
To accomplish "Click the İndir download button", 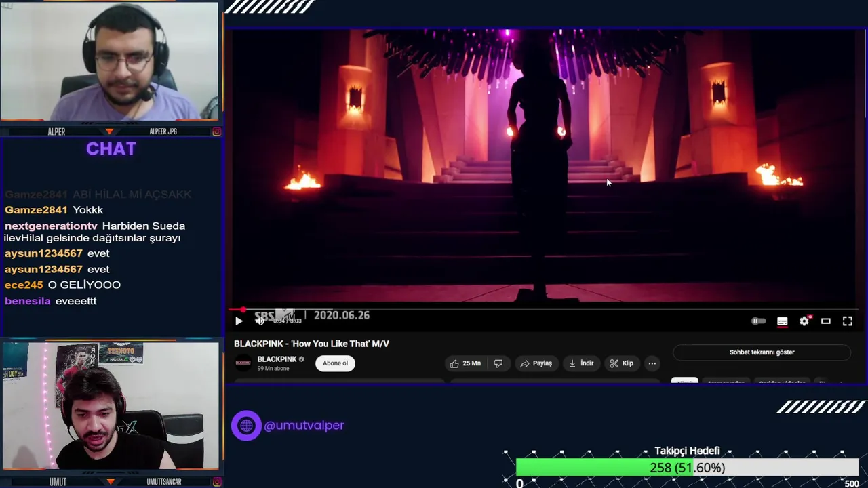I will (x=581, y=363).
